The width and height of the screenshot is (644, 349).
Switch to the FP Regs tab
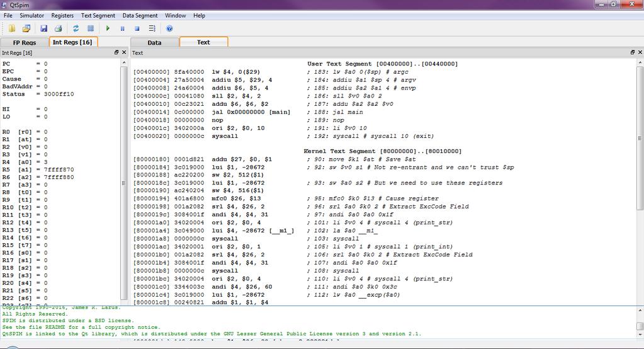tap(24, 42)
